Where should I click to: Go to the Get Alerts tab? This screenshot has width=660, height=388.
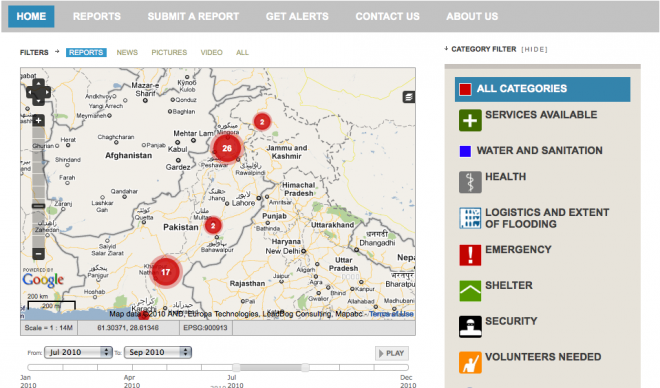point(297,16)
